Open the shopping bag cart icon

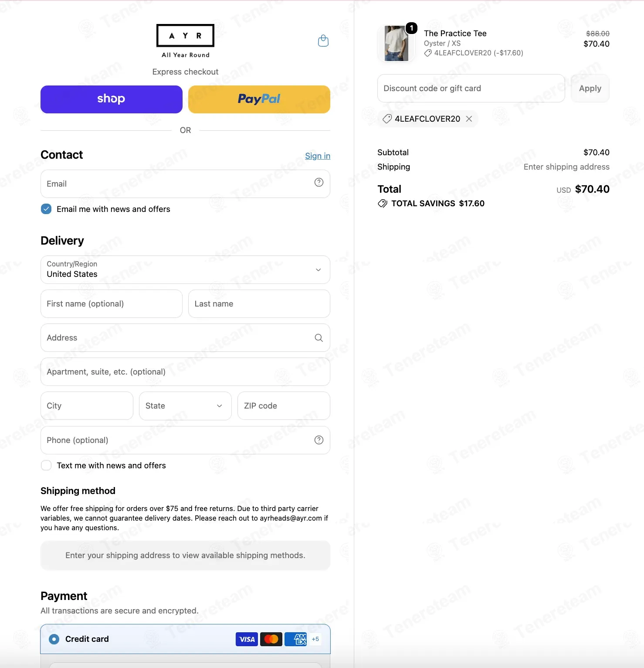[323, 41]
